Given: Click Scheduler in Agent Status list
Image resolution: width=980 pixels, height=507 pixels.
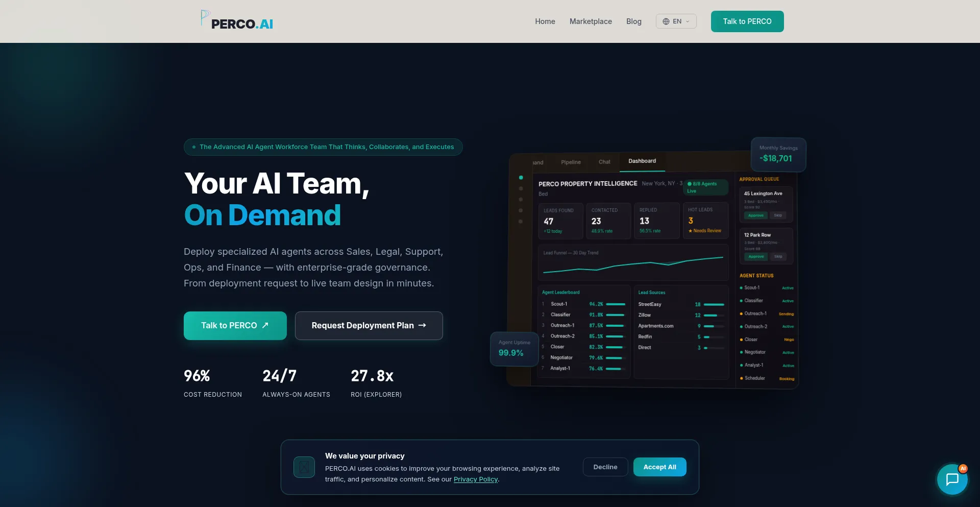Looking at the screenshot, I should pos(767,378).
